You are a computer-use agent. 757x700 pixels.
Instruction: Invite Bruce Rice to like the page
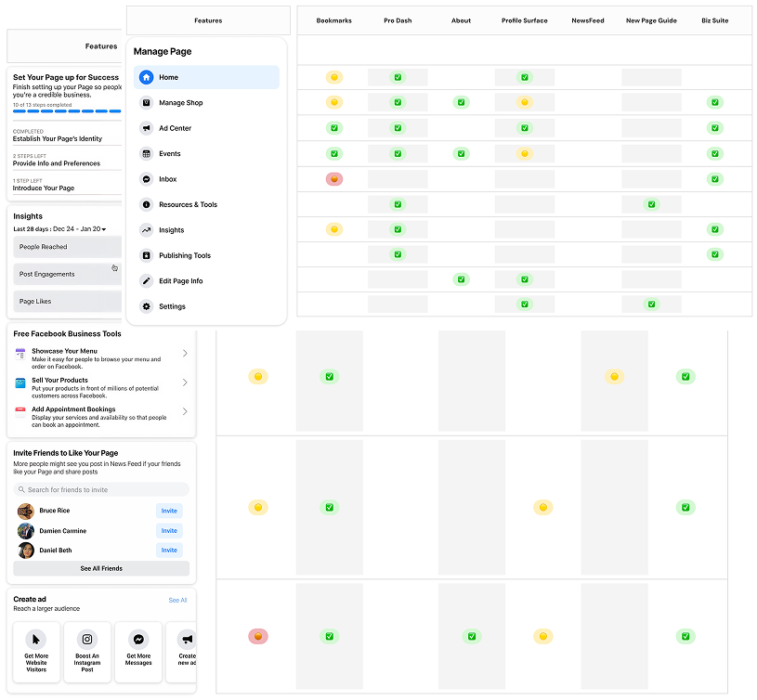(169, 511)
